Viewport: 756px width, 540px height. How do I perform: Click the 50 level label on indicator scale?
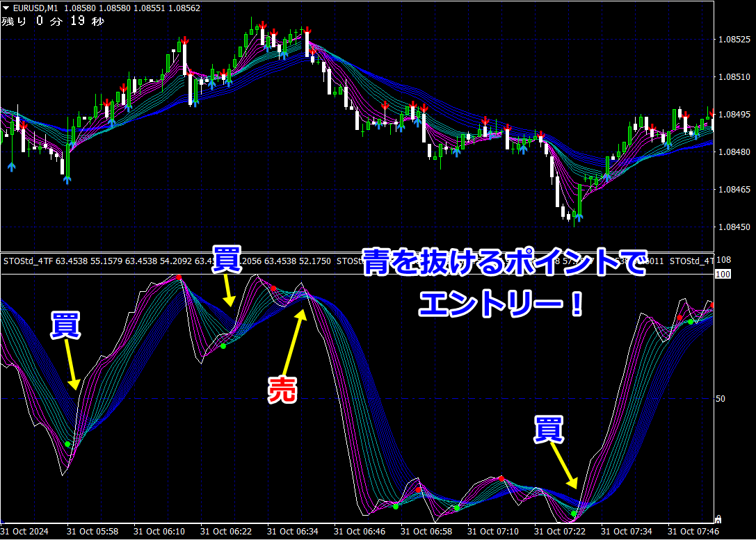click(x=720, y=399)
